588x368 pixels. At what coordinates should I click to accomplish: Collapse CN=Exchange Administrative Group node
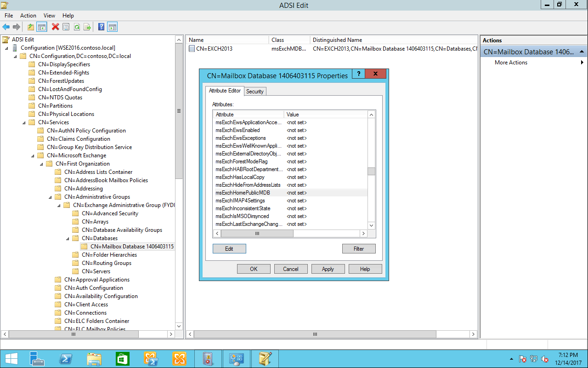59,205
